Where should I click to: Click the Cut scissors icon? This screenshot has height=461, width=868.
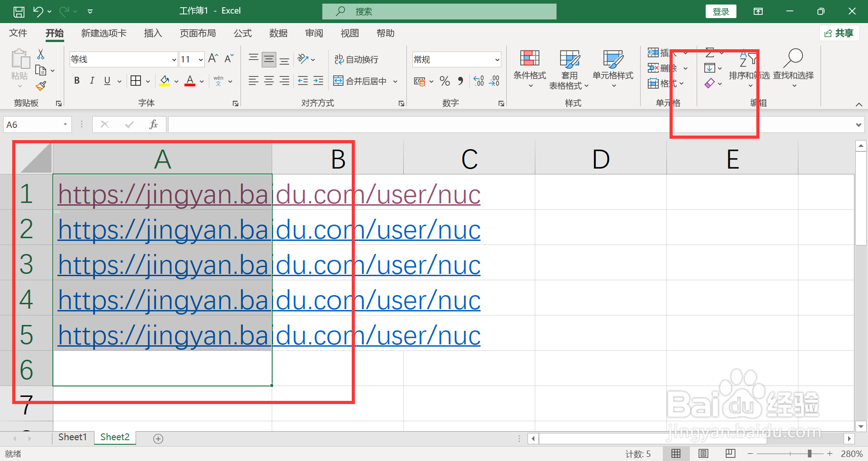(x=41, y=55)
